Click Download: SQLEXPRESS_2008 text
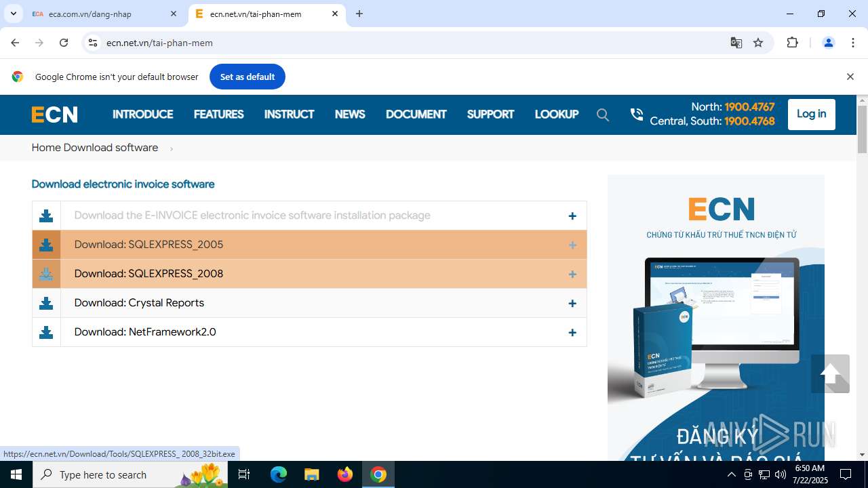 (x=149, y=274)
